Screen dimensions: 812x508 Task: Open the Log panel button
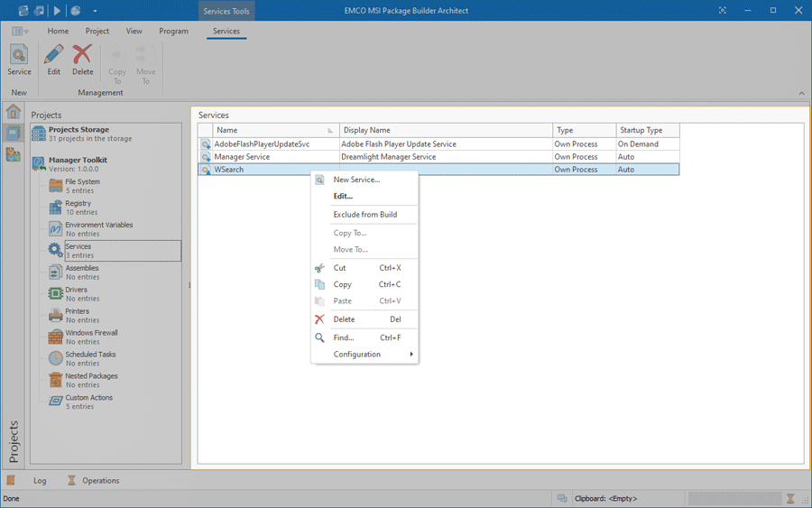40,481
